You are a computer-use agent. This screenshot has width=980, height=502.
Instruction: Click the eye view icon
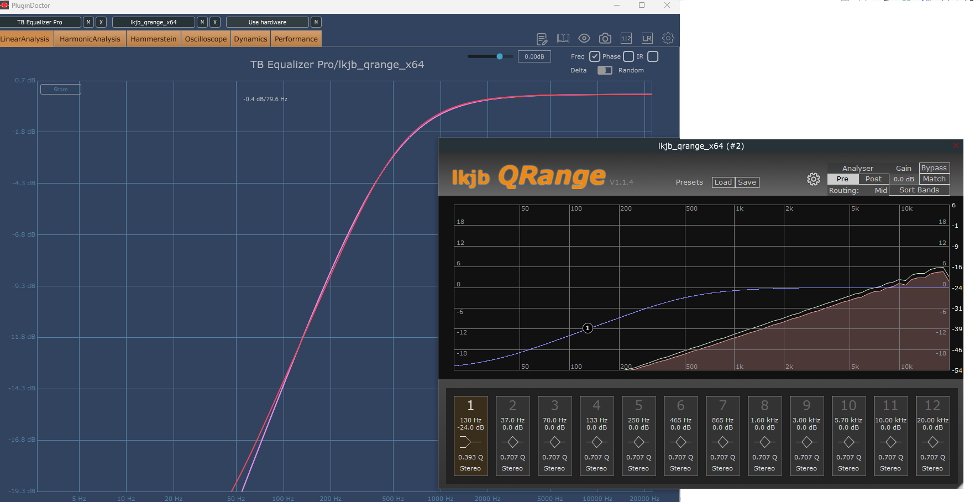pos(584,38)
